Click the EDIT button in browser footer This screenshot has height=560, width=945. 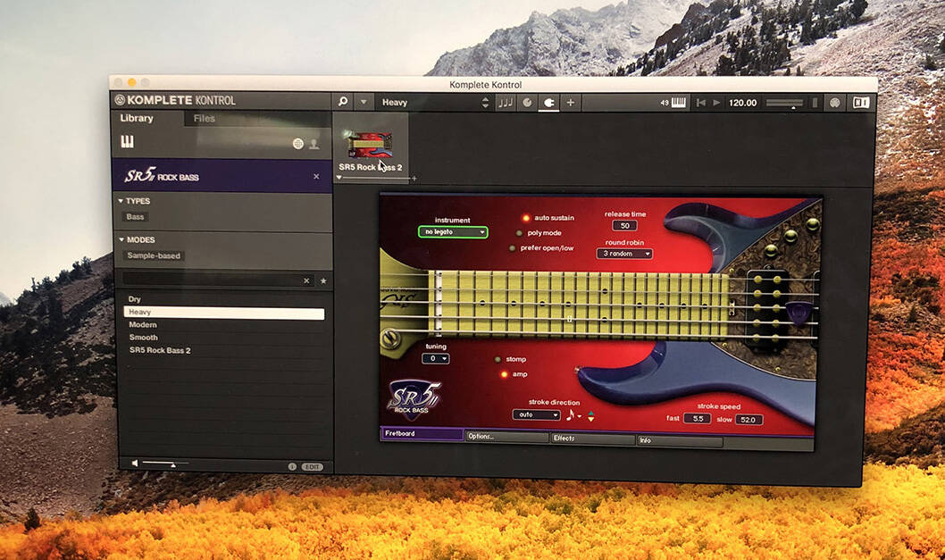312,466
